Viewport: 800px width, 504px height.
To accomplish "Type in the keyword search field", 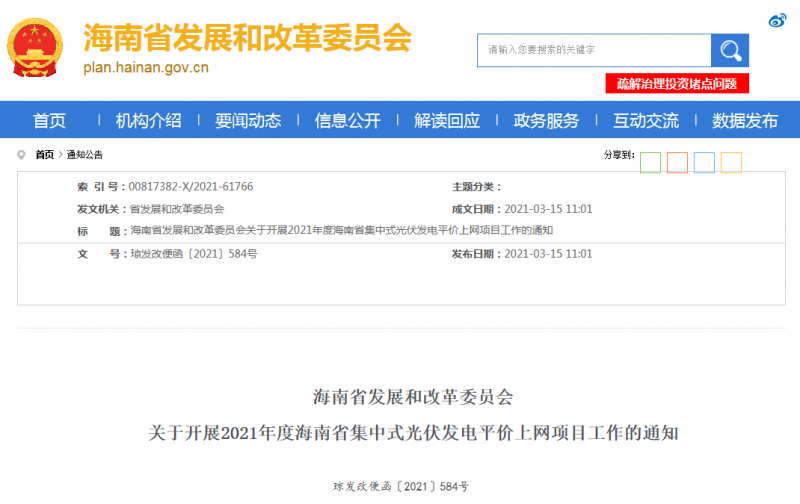I will (594, 50).
